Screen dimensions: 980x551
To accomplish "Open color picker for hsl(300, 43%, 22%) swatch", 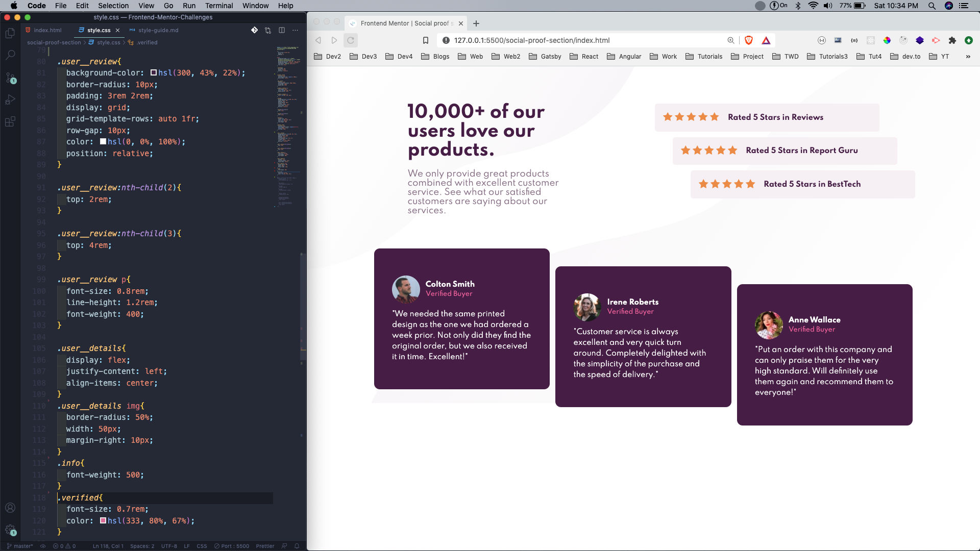I will (x=153, y=73).
